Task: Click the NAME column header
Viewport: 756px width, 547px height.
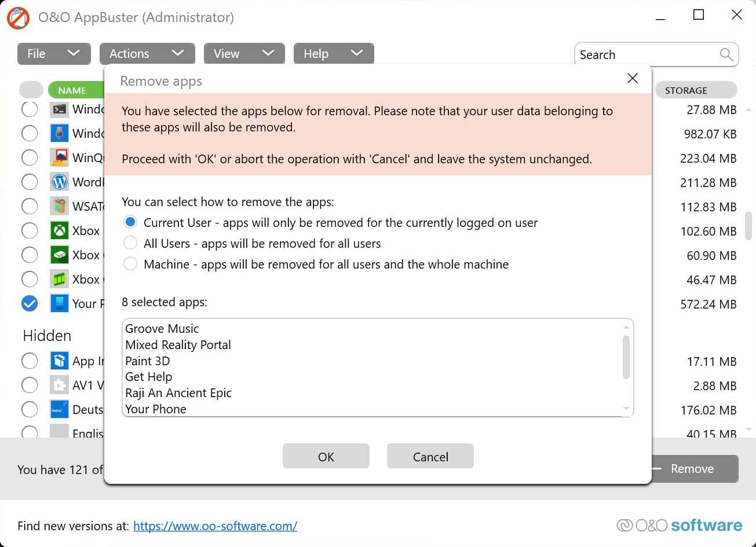Action: 76,90
